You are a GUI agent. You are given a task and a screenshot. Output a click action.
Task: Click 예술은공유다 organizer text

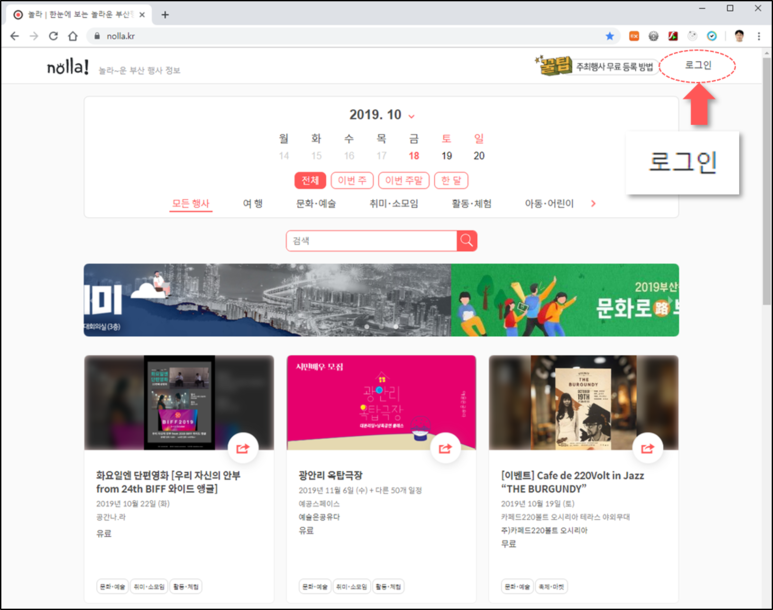pos(319,517)
